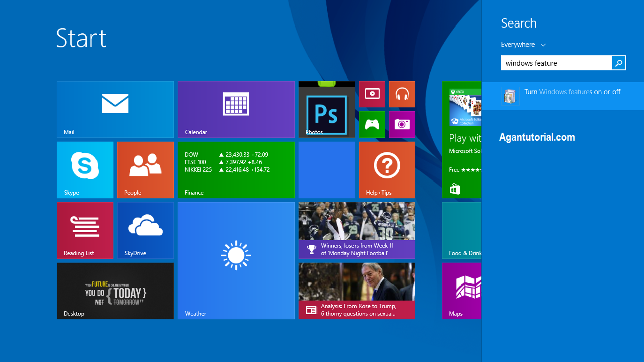Open the Video tile
This screenshot has height=362, width=644.
point(372,94)
